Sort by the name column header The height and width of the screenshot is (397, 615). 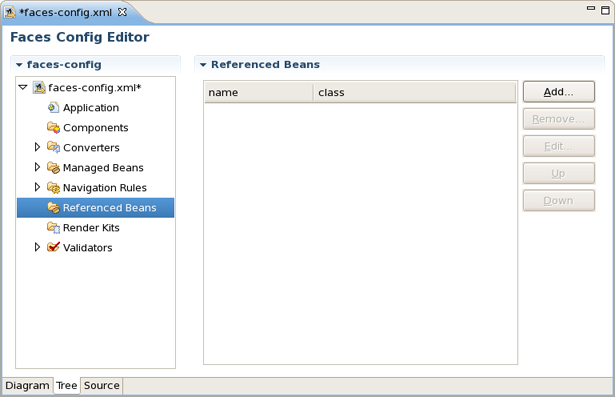coord(259,93)
